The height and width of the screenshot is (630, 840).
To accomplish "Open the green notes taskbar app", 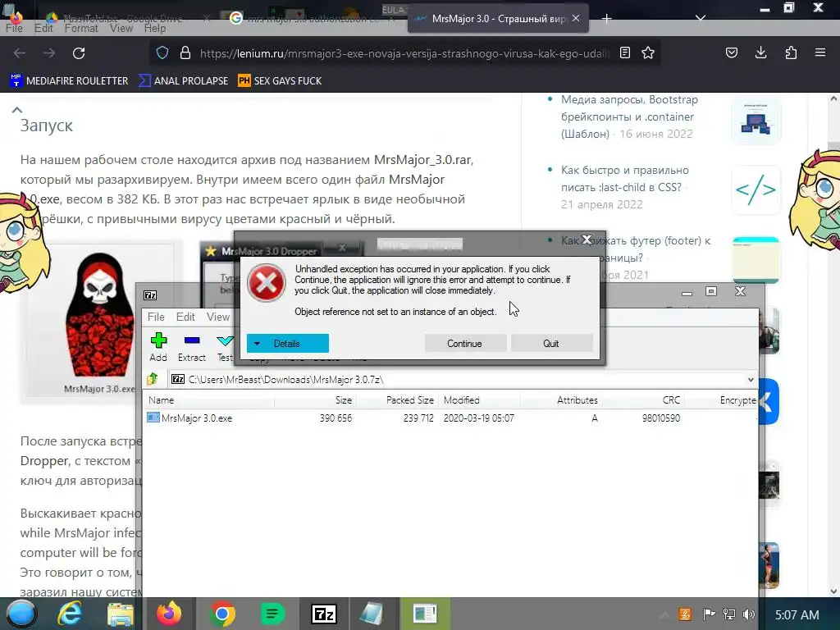I will (272, 614).
